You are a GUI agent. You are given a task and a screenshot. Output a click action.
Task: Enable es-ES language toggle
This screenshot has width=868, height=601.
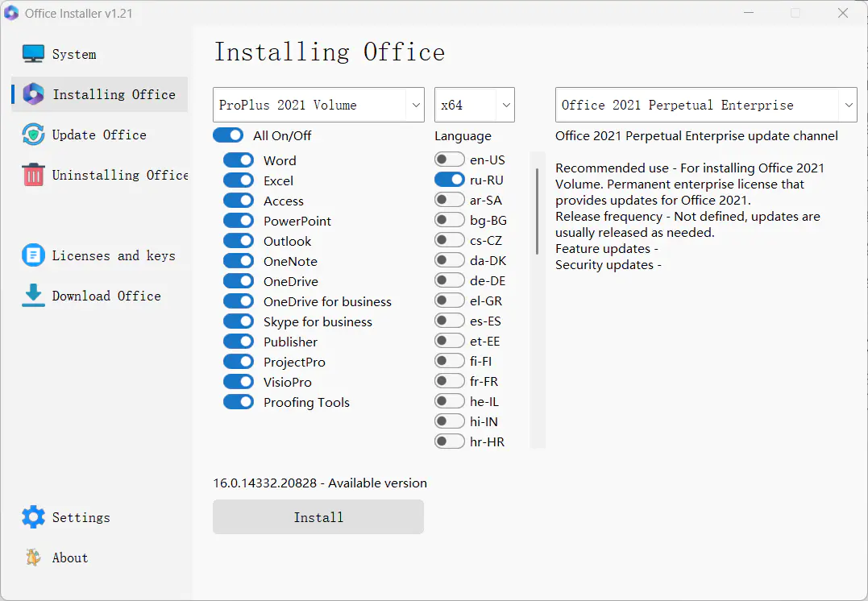[450, 321]
